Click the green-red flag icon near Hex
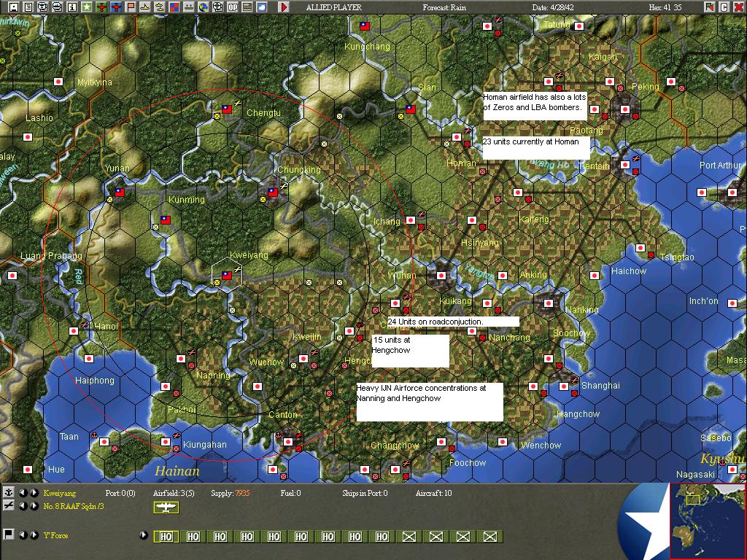747x560 pixels. pos(709,7)
